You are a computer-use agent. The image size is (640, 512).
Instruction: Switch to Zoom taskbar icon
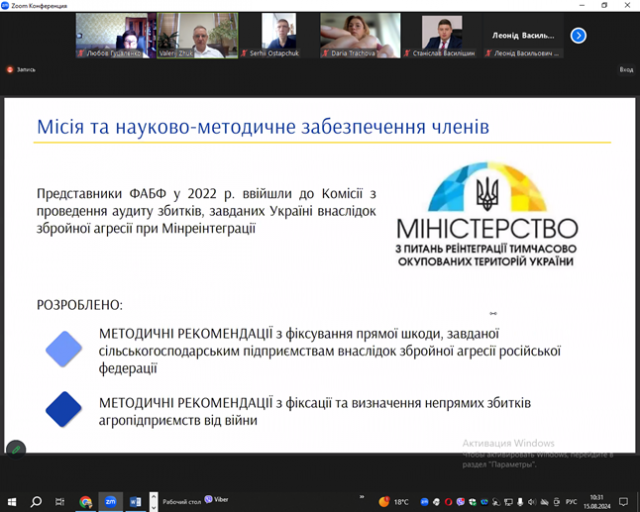click(x=110, y=502)
